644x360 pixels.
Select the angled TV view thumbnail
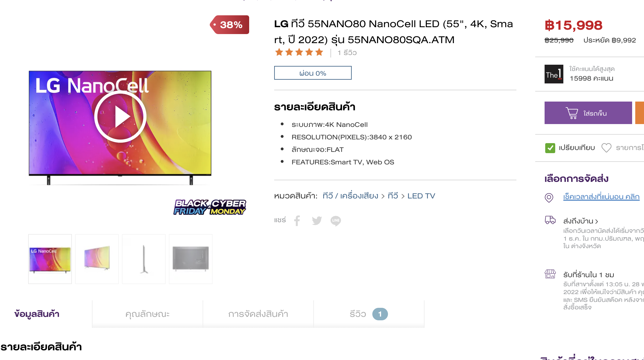[x=97, y=259]
